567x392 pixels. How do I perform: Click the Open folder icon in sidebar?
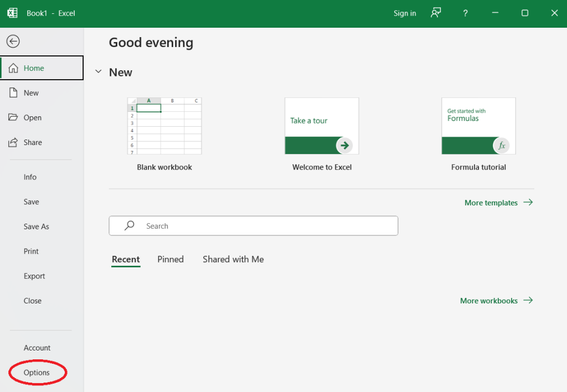tap(13, 117)
